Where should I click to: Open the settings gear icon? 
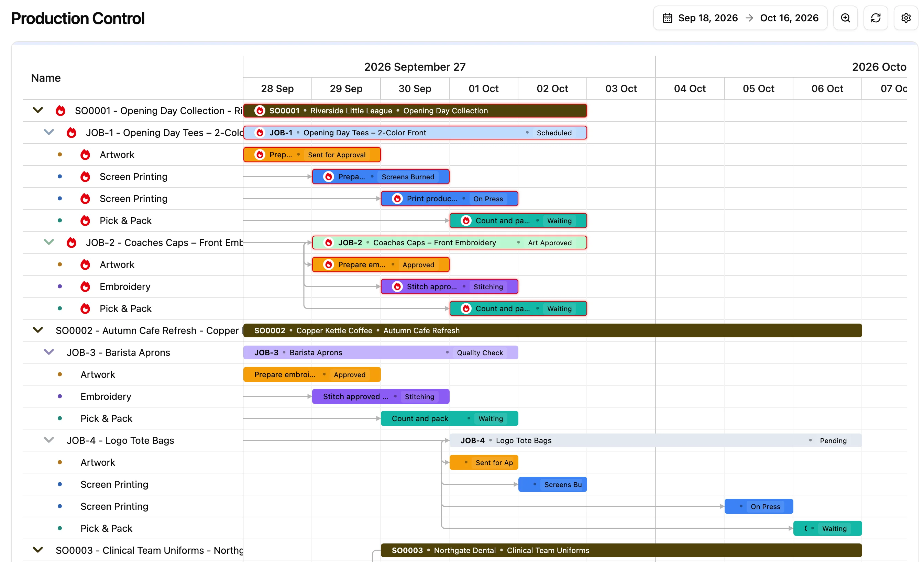point(906,18)
